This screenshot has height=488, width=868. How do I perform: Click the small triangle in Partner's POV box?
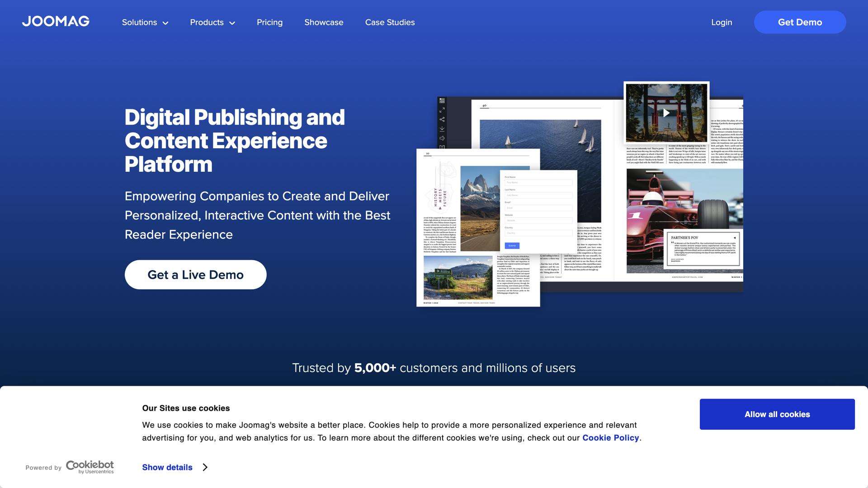(735, 238)
